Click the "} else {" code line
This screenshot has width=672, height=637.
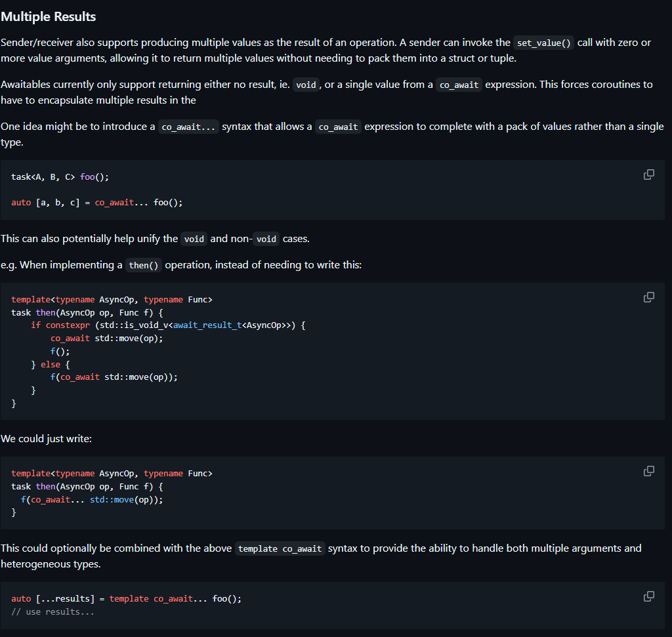click(51, 364)
